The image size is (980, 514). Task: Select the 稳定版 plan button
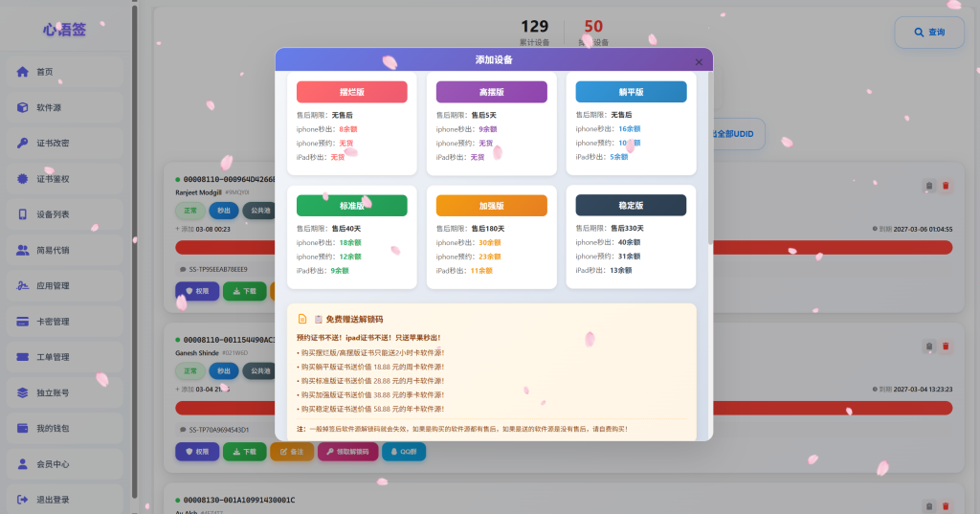click(631, 205)
